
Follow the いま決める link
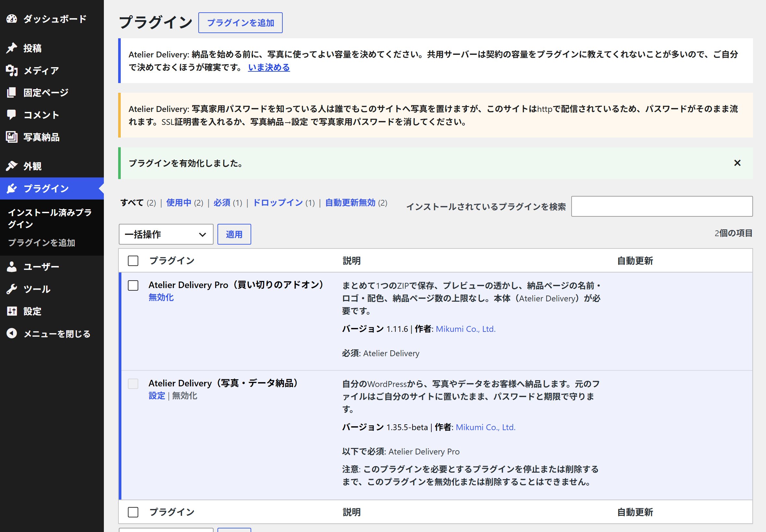pos(269,67)
